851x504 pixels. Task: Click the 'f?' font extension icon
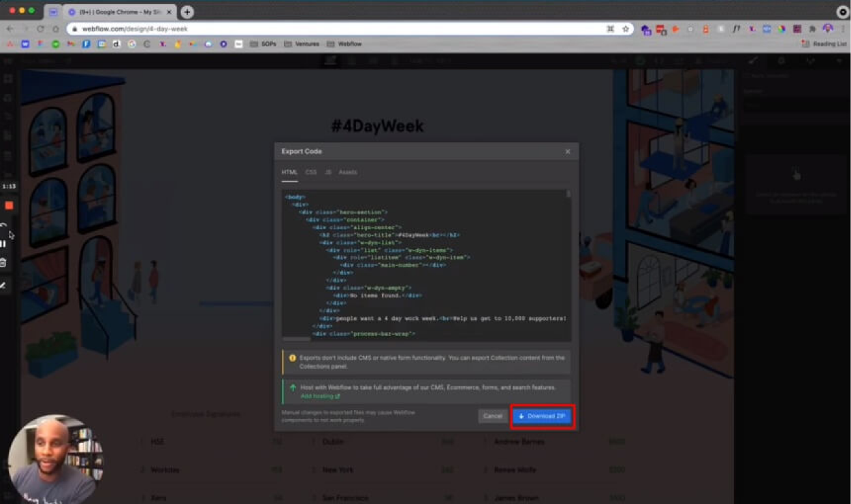pos(736,29)
